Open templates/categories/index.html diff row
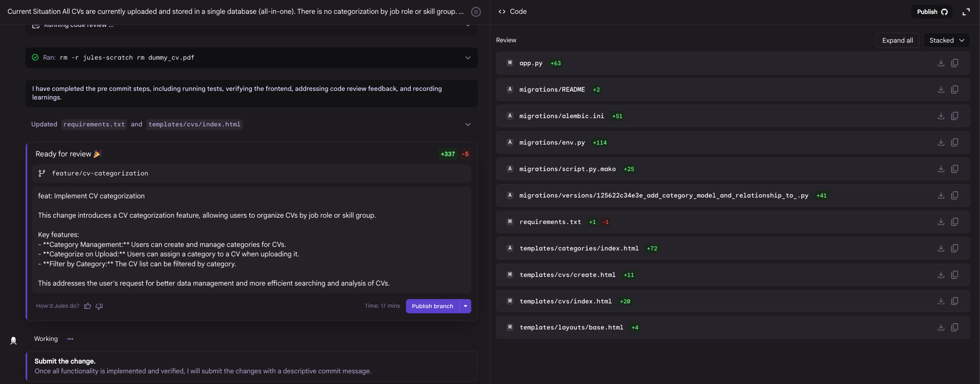Screen dimensions: 980x384 (x=579, y=248)
